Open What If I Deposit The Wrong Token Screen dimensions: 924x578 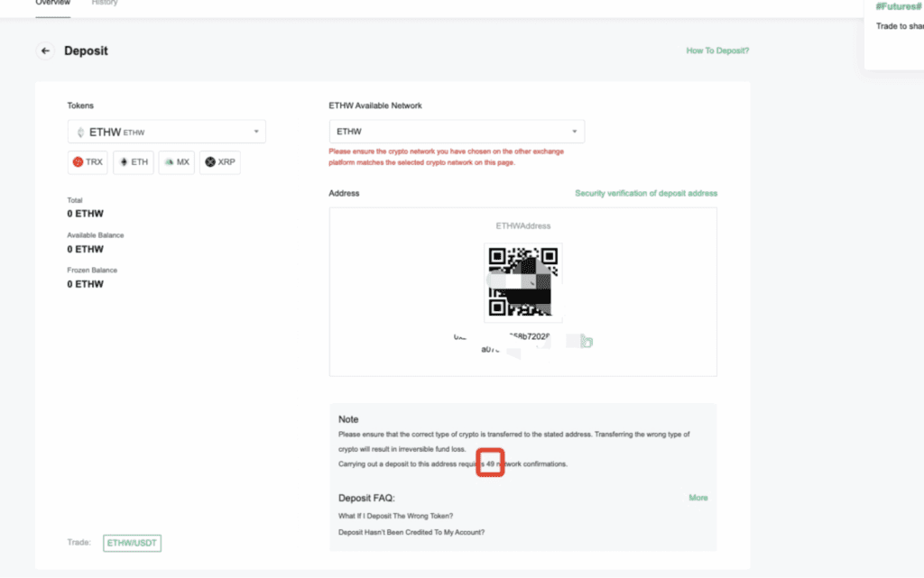coord(395,516)
